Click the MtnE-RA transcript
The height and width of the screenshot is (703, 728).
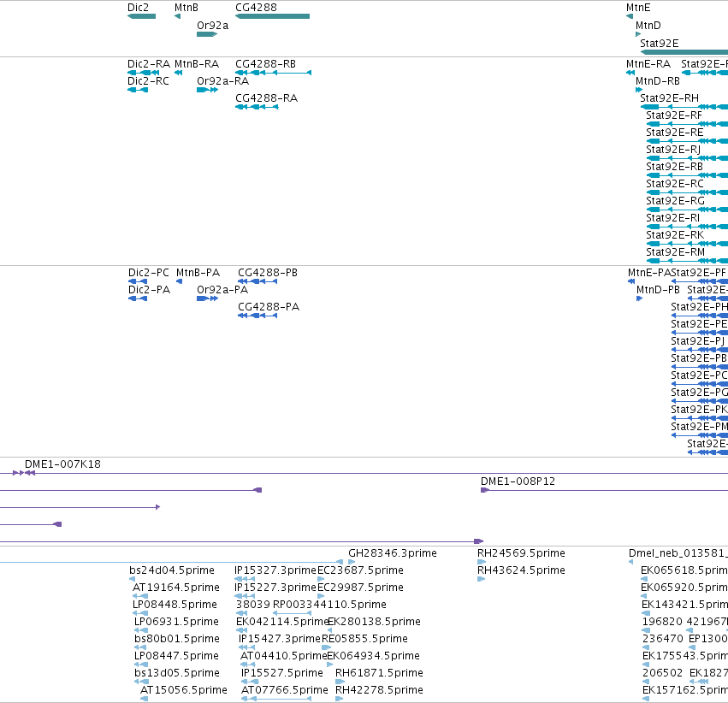(630, 73)
